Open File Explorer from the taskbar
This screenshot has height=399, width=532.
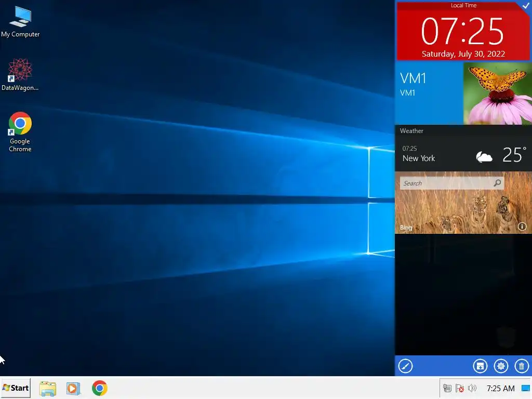pos(48,388)
